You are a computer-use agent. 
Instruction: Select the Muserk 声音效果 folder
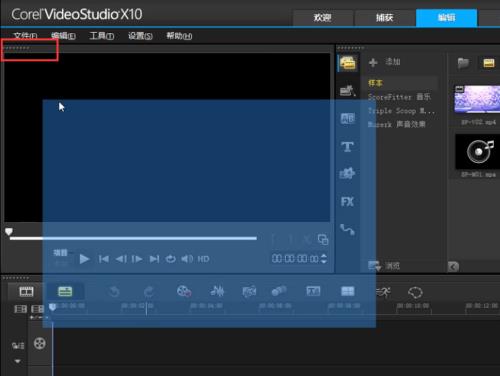(x=396, y=124)
